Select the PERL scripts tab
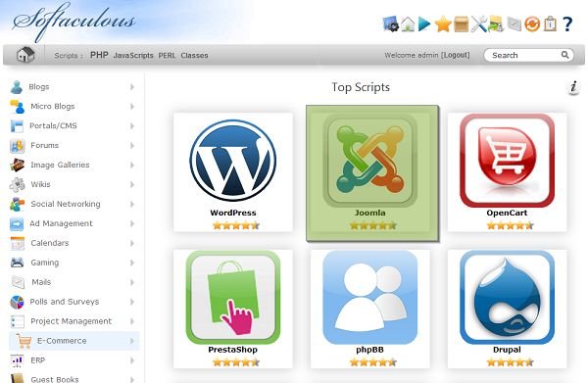 (167, 56)
